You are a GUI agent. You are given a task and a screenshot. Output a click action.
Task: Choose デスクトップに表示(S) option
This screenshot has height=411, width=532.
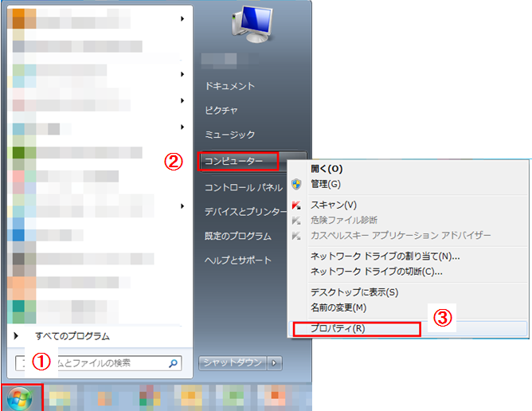(354, 292)
